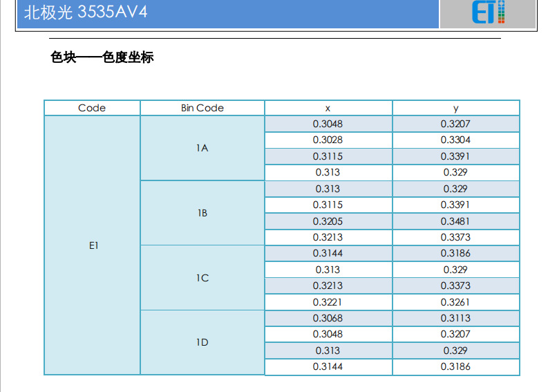This screenshot has height=392, width=548.
Task: Click the heading 色块——色度坐标
Action: (102, 57)
